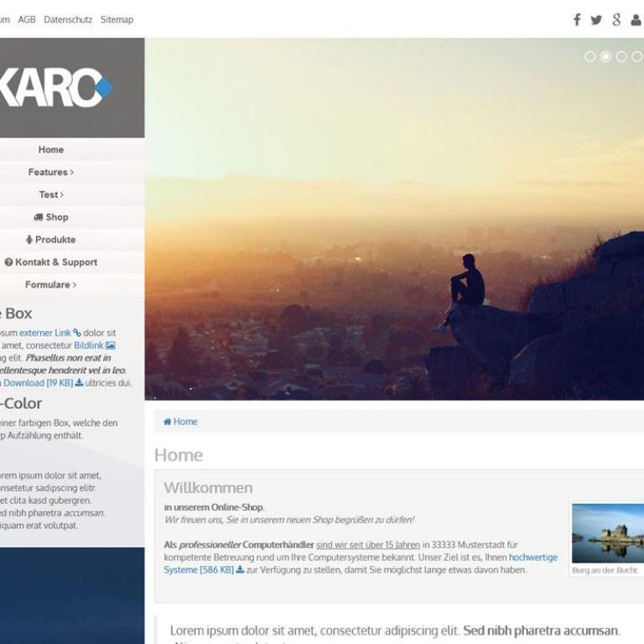Select the first slider dot
This screenshot has width=644, height=644.
point(590,57)
